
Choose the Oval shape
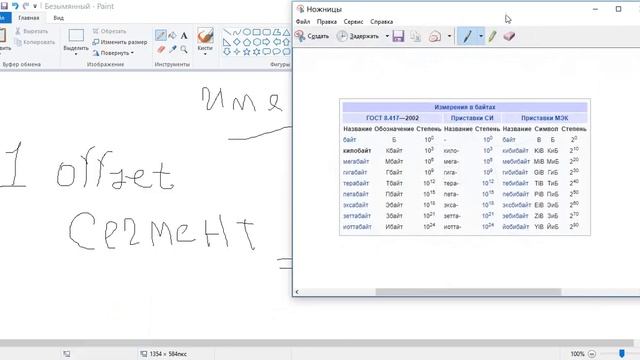247,32
